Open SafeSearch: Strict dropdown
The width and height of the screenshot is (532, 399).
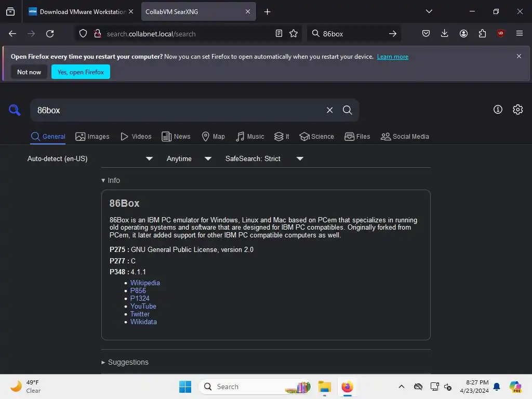(264, 159)
